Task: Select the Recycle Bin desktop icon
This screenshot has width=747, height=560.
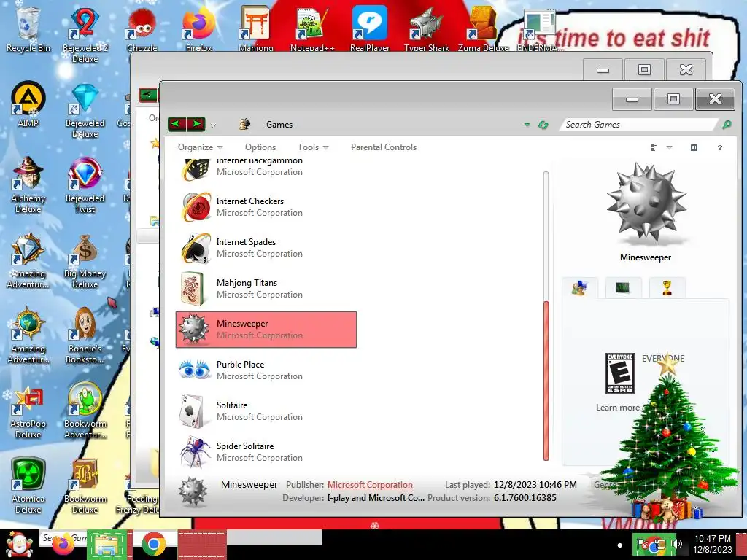Action: click(28, 29)
